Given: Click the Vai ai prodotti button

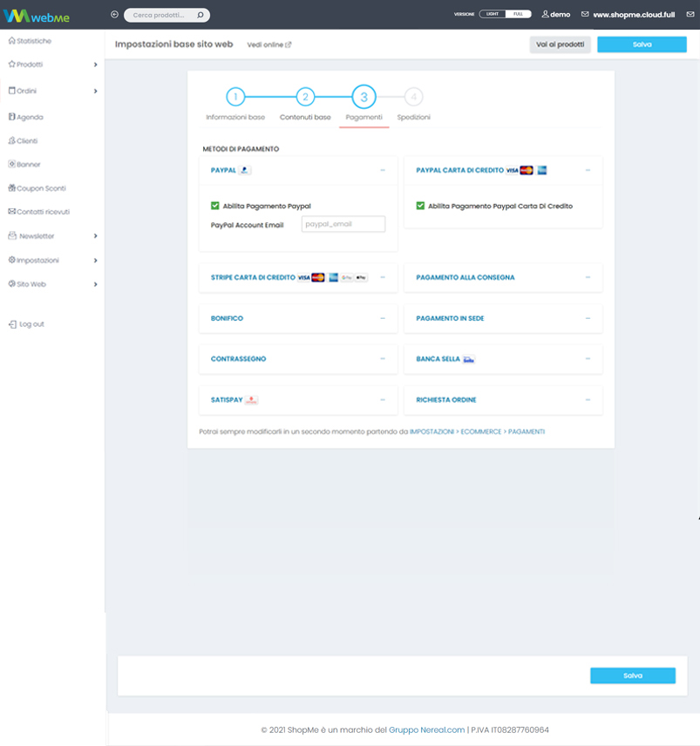Looking at the screenshot, I should click(560, 44).
